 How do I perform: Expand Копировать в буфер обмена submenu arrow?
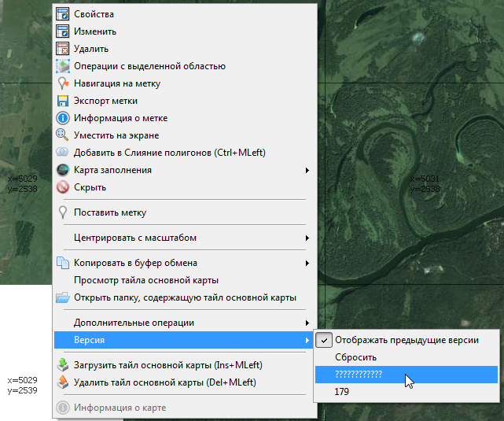307,263
